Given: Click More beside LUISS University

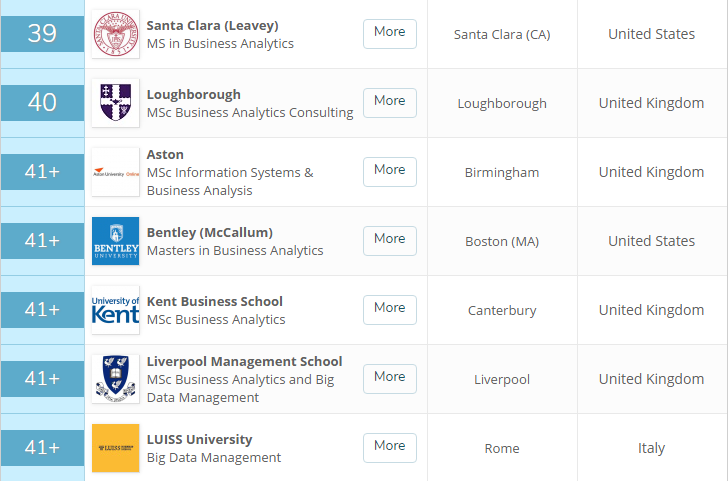Looking at the screenshot, I should click(x=389, y=446).
